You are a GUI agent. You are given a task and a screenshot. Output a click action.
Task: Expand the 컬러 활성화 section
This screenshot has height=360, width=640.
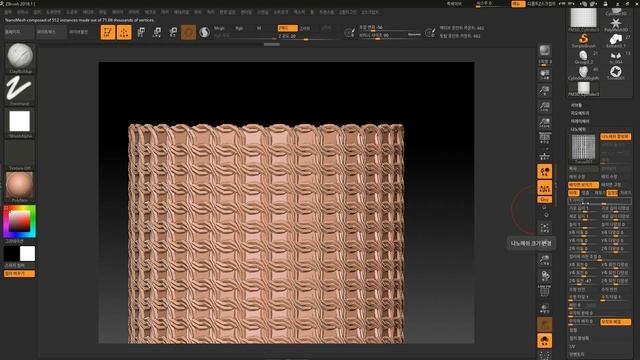click(x=579, y=338)
